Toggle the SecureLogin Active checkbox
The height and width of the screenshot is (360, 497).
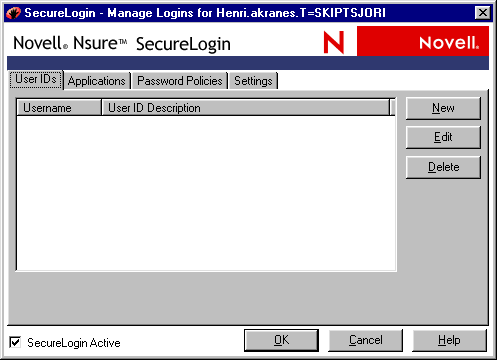(15, 342)
